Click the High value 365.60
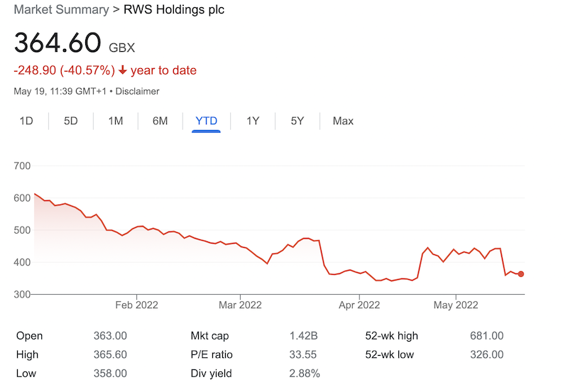568x392 pixels. coord(110,354)
